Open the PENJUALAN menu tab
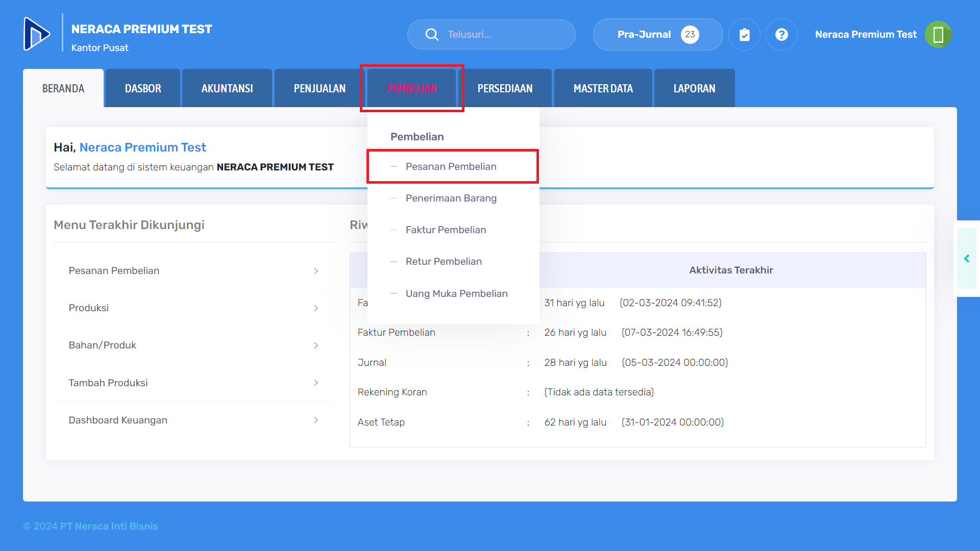The height and width of the screenshot is (551, 980). click(320, 88)
